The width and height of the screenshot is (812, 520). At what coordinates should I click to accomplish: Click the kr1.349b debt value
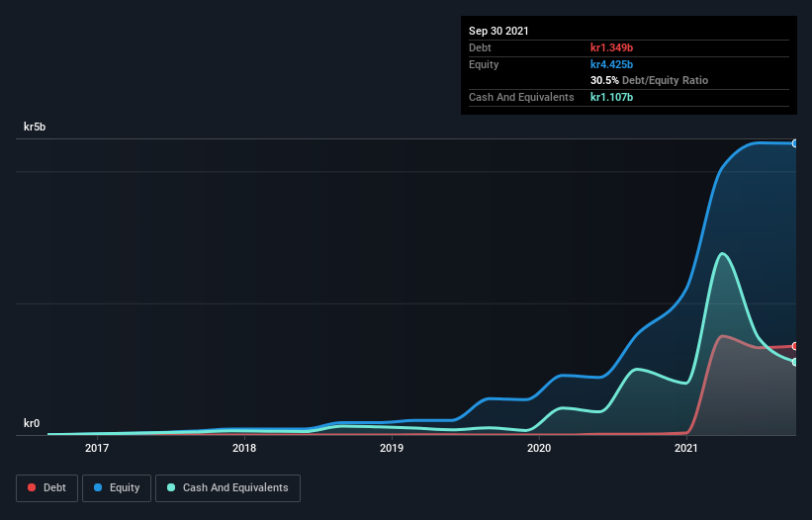(611, 47)
